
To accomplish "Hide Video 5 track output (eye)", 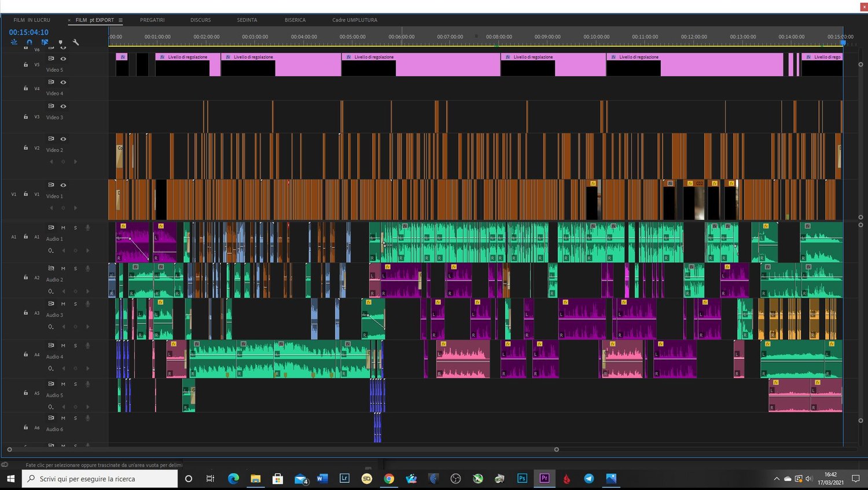I will coord(63,58).
